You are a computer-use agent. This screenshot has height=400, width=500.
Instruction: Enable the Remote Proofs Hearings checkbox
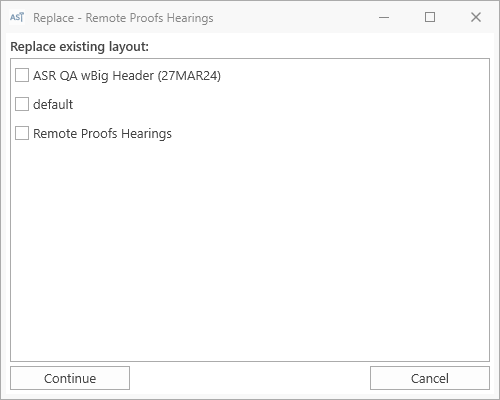(22, 133)
